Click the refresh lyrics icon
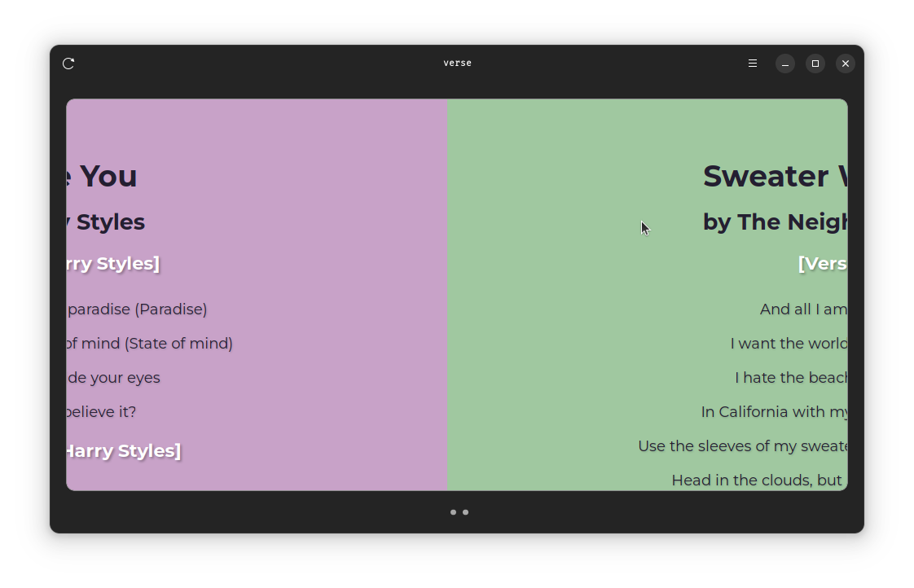Image resolution: width=914 pixels, height=588 pixels. click(x=68, y=64)
